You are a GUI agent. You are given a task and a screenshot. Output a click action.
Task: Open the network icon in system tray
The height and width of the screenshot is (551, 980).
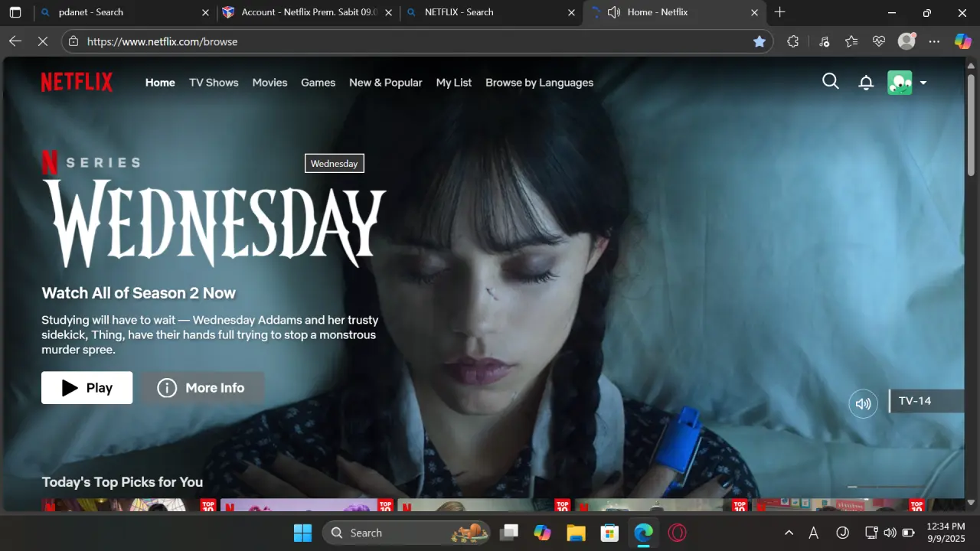pyautogui.click(x=871, y=533)
